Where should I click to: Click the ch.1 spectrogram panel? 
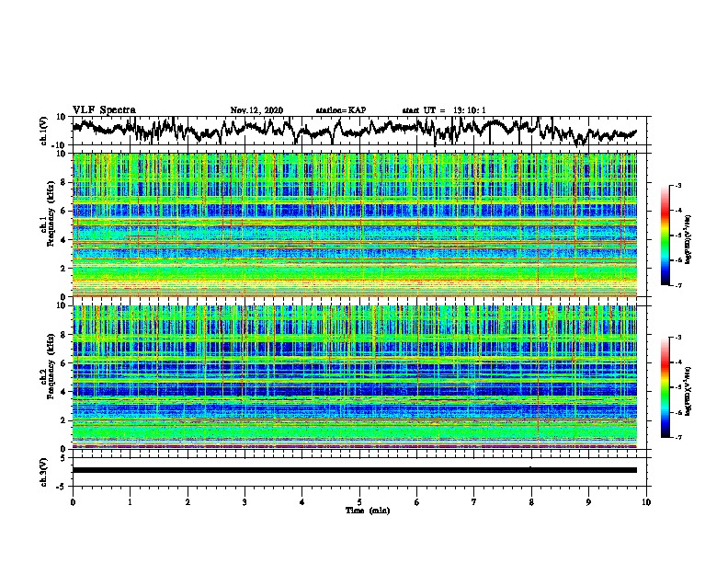[354, 224]
